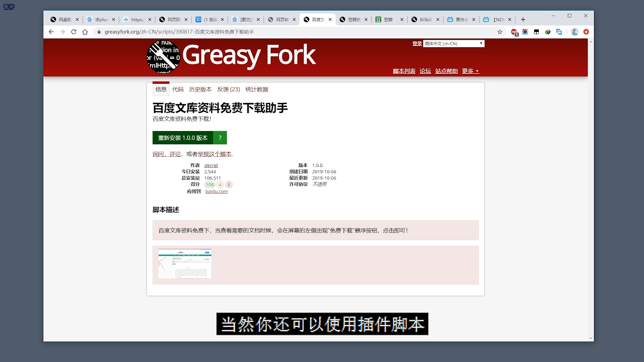Open the 论坛 forum link
Screen dimensions: 644x362
(425, 71)
